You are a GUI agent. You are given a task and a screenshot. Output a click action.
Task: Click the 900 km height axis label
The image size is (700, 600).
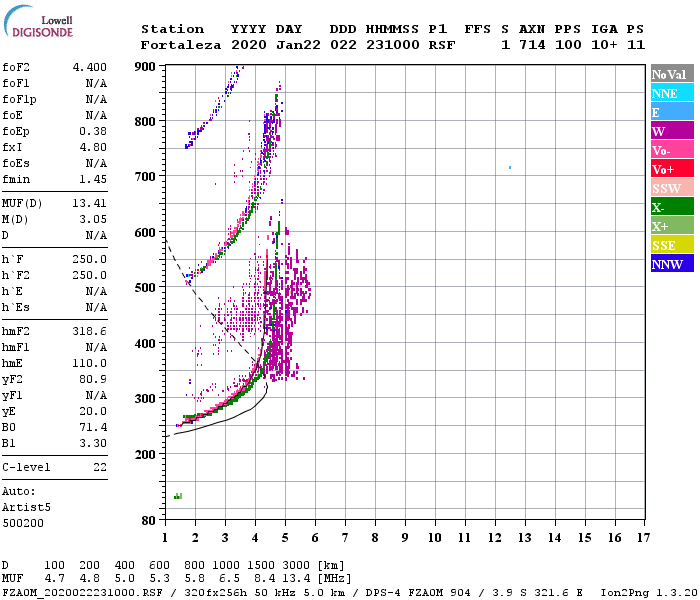[x=145, y=67]
